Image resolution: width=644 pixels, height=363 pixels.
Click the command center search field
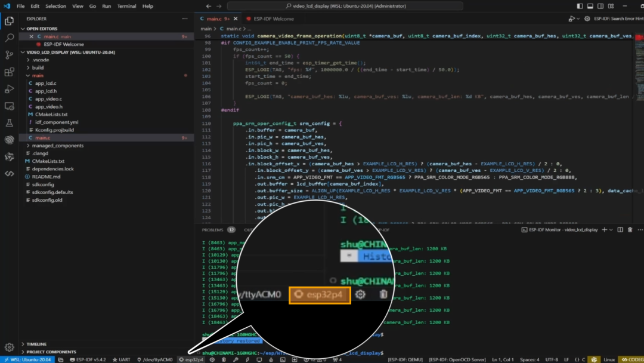tap(345, 6)
